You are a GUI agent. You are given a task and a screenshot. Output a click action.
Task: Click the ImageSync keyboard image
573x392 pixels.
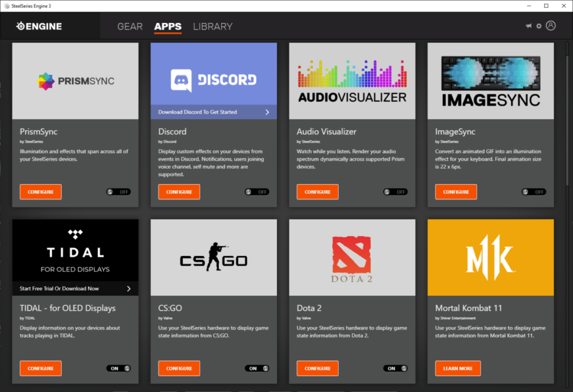pyautogui.click(x=491, y=81)
